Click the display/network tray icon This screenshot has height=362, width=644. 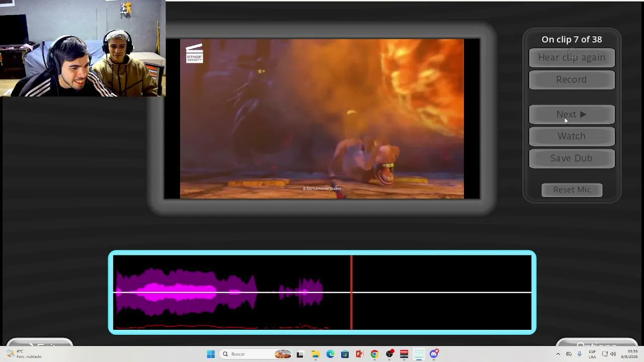(605, 354)
